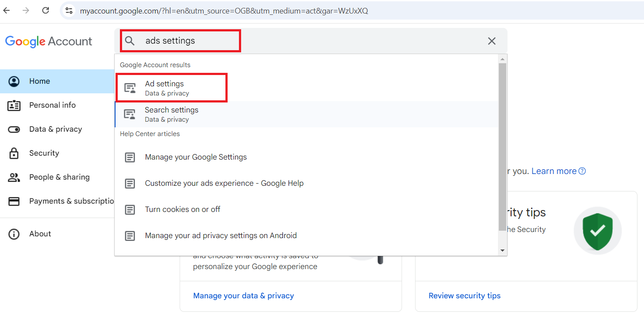Click the Personal info ID card icon
The height and width of the screenshot is (314, 644).
click(x=14, y=105)
